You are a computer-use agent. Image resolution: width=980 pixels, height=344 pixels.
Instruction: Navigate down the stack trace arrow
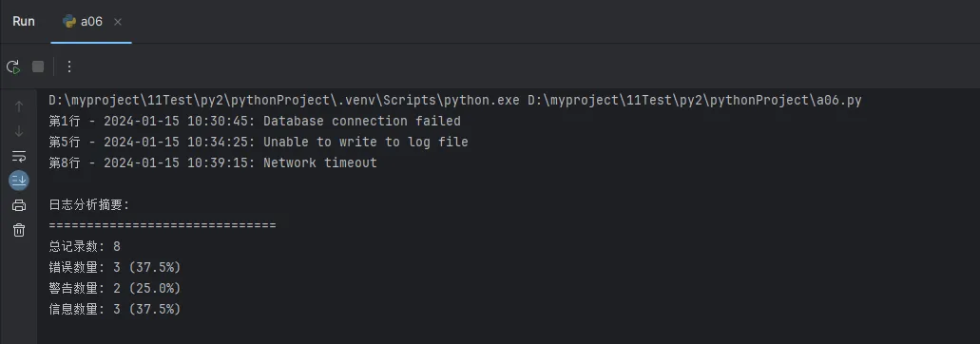[x=19, y=131]
